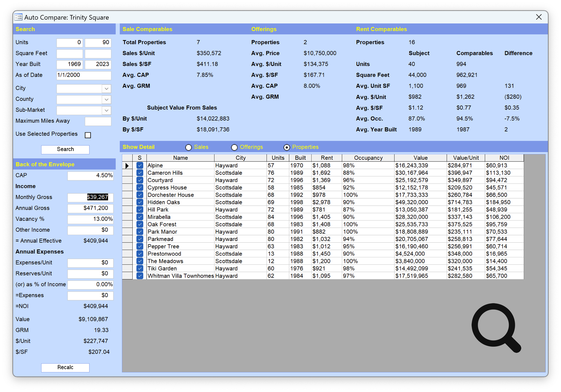Select the Oak Forest name cell

[180, 224]
